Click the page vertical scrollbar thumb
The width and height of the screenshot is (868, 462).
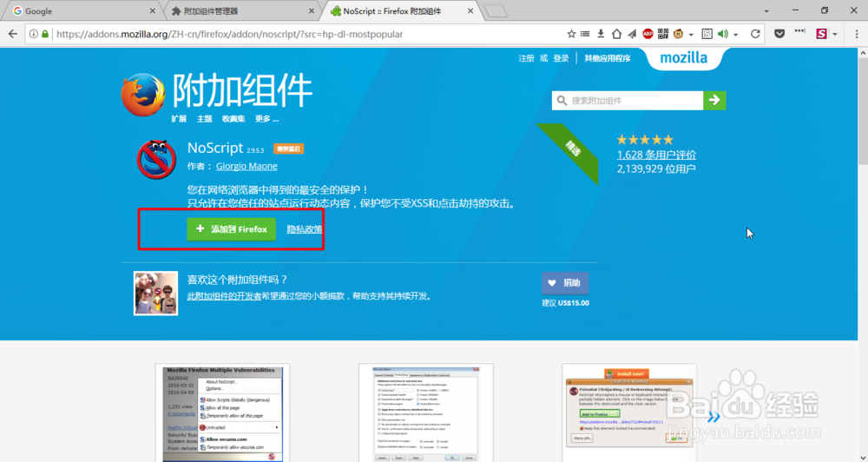click(863, 112)
